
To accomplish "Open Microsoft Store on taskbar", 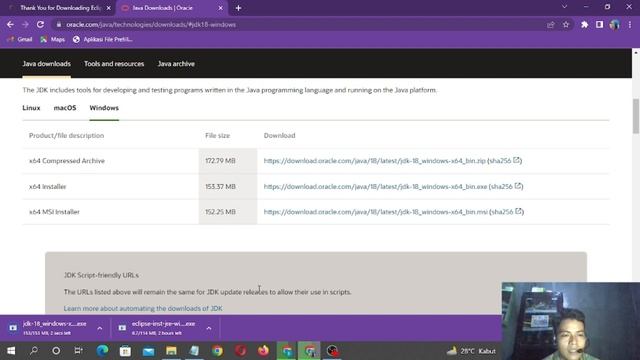I will [125, 351].
